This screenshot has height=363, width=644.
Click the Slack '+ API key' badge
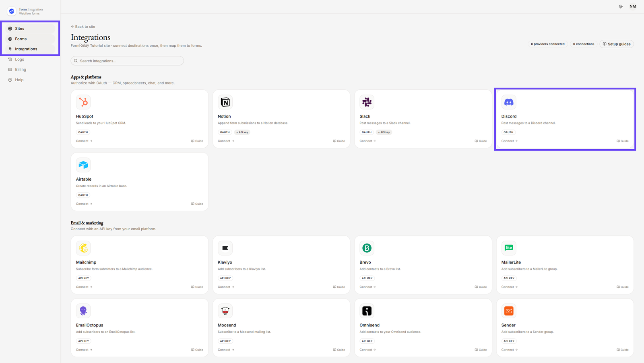coord(384,132)
